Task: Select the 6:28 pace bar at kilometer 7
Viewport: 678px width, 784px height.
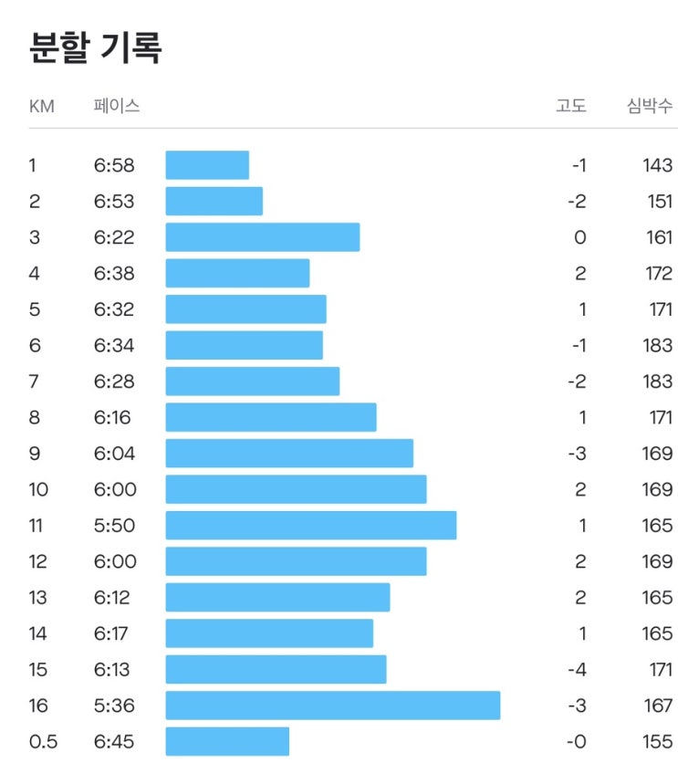Action: click(x=253, y=381)
